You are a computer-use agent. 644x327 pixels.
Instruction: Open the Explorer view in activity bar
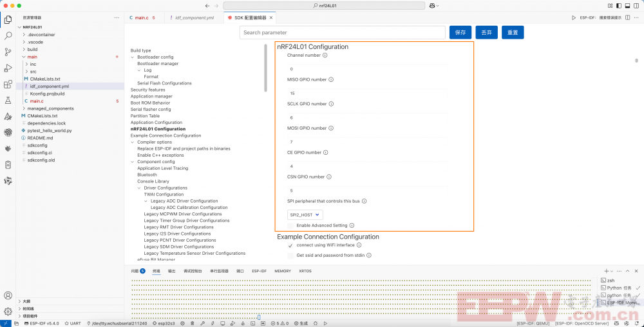(8, 19)
